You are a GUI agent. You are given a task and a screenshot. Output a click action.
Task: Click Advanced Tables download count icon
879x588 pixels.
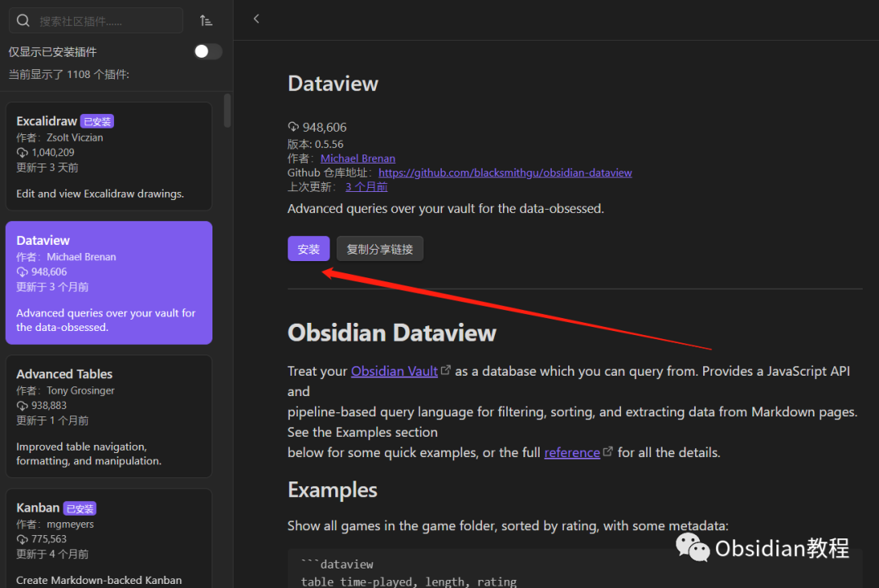pos(22,406)
